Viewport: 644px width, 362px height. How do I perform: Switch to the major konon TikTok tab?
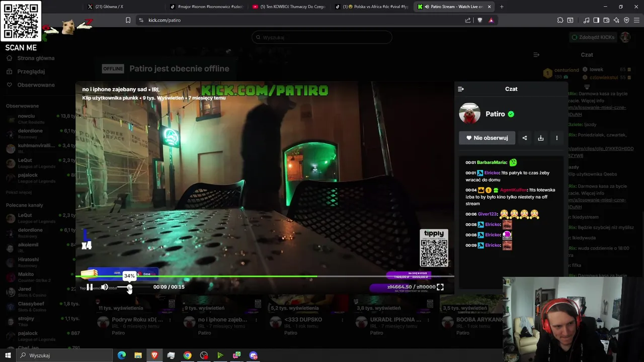pos(206,7)
